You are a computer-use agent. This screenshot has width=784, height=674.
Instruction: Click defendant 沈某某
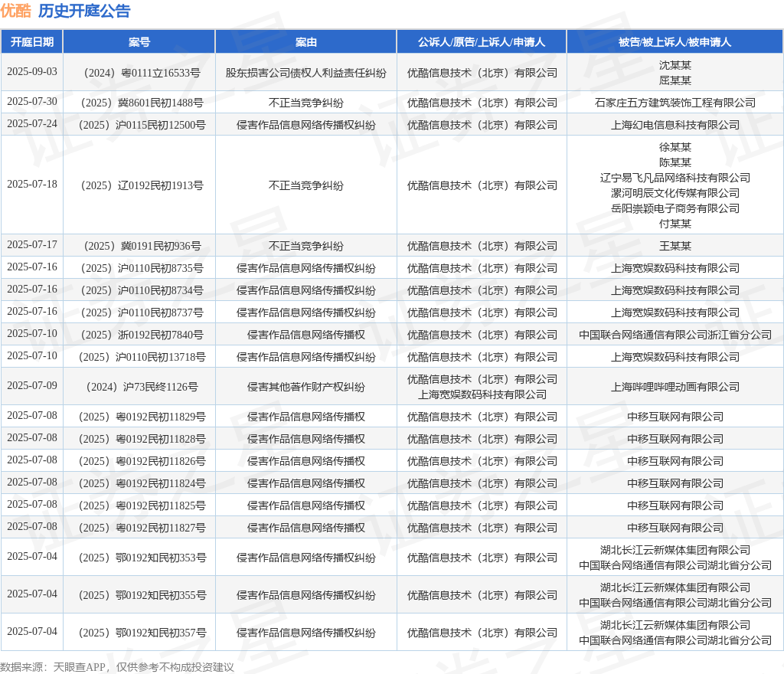point(675,65)
